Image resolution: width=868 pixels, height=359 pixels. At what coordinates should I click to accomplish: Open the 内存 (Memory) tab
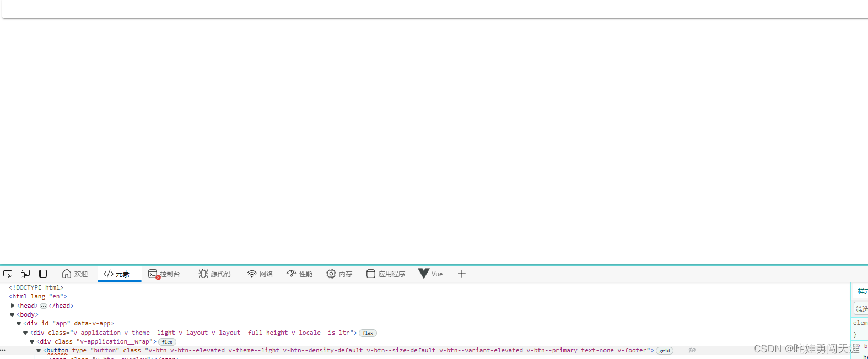(339, 274)
